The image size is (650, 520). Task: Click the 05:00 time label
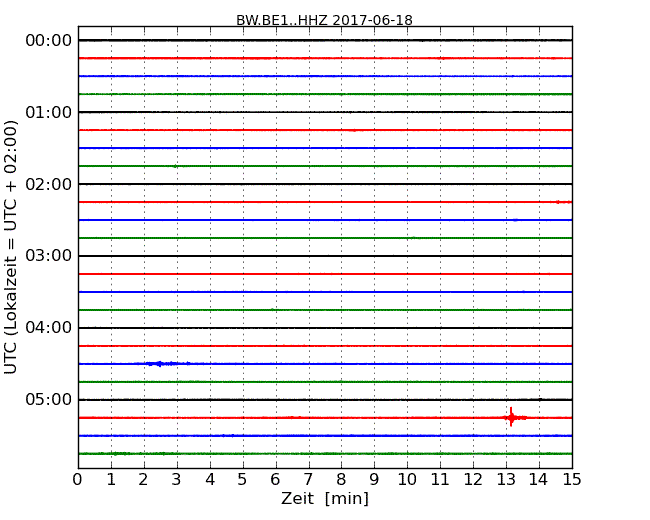(49, 399)
